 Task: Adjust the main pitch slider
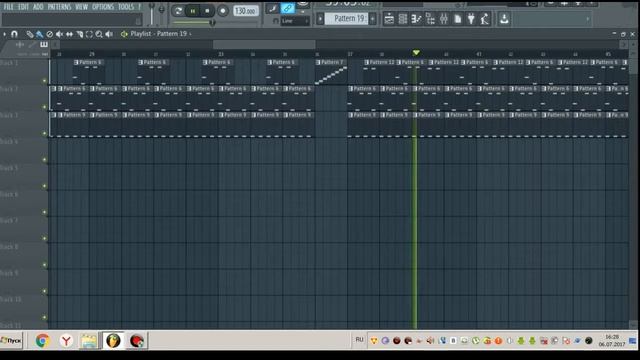click(161, 9)
